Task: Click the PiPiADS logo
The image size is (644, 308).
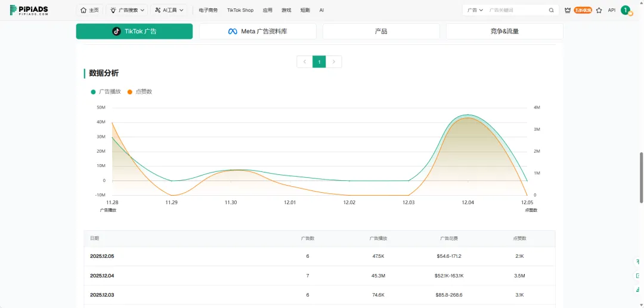Action: pos(29,10)
